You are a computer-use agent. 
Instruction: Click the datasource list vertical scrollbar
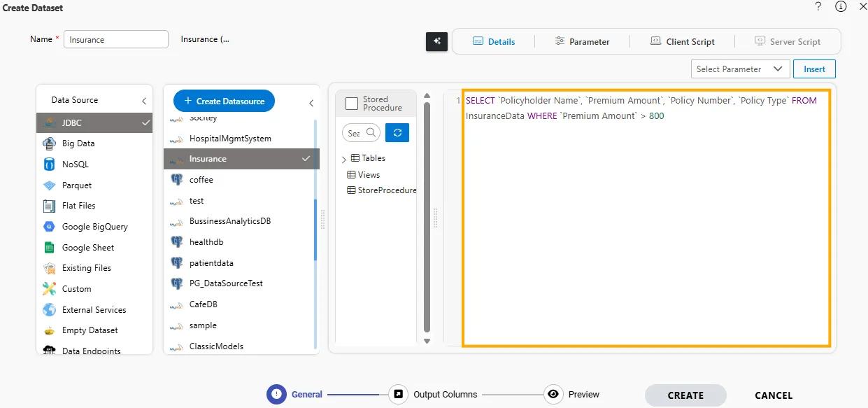pos(315,231)
